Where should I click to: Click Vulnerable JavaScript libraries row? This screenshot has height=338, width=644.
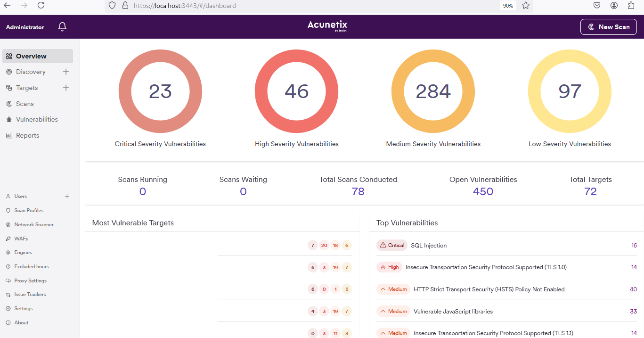point(506,311)
